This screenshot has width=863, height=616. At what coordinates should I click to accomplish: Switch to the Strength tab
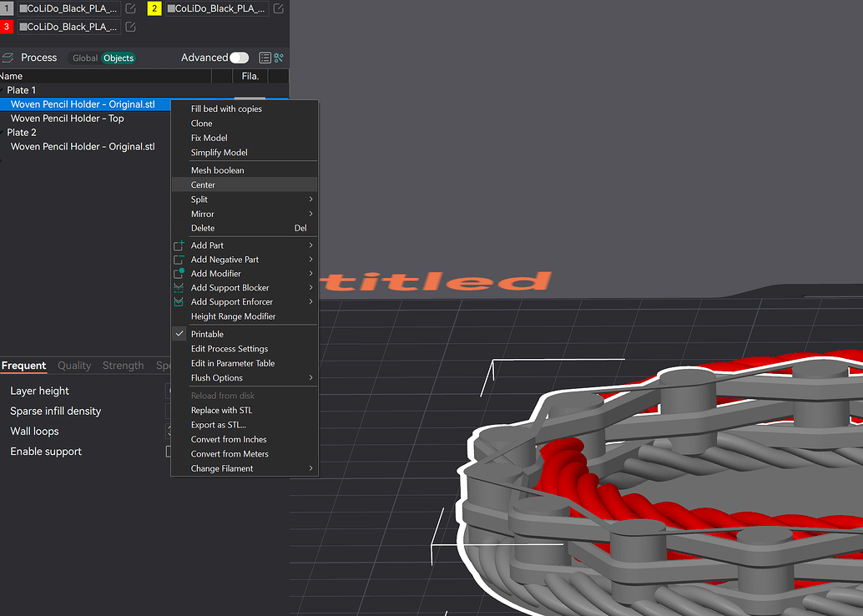click(x=123, y=366)
